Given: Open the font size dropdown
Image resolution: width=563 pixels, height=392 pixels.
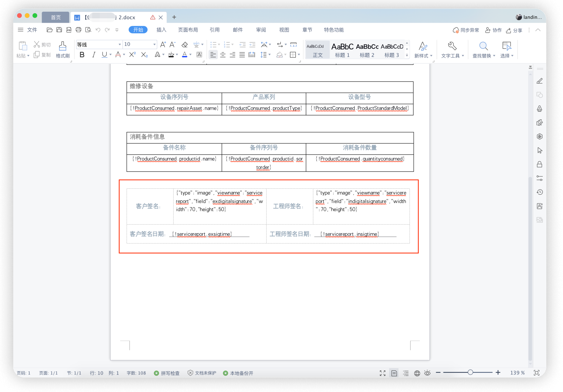Looking at the screenshot, I should [x=154, y=45].
